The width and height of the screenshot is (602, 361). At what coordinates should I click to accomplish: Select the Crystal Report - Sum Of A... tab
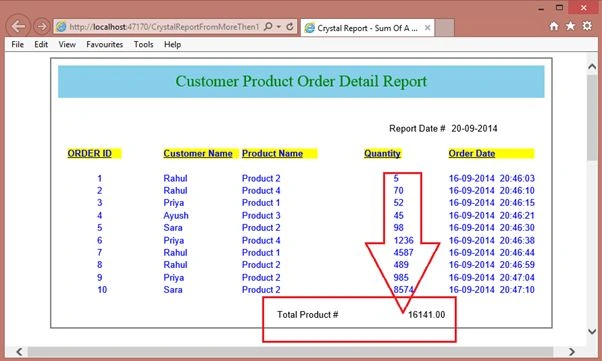click(x=367, y=28)
